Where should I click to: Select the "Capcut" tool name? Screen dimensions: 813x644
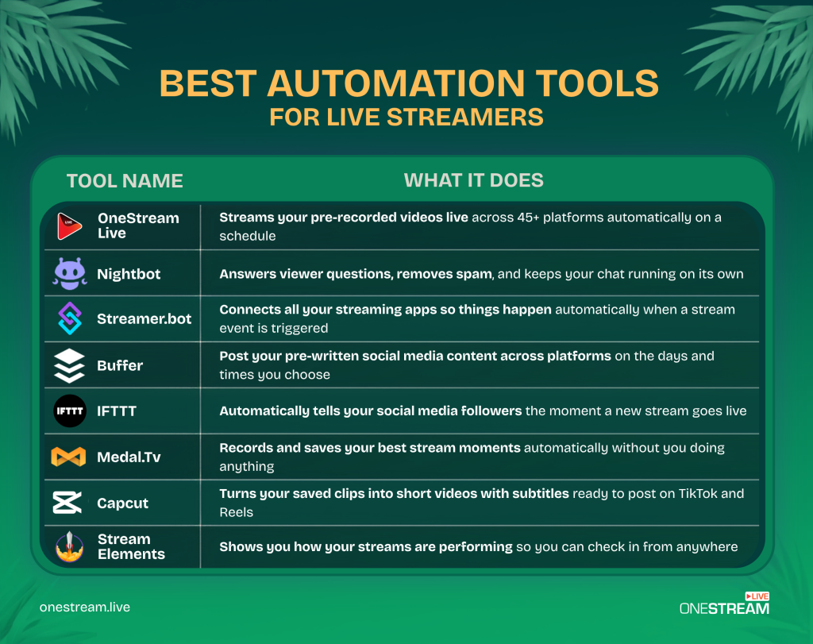pyautogui.click(x=122, y=503)
